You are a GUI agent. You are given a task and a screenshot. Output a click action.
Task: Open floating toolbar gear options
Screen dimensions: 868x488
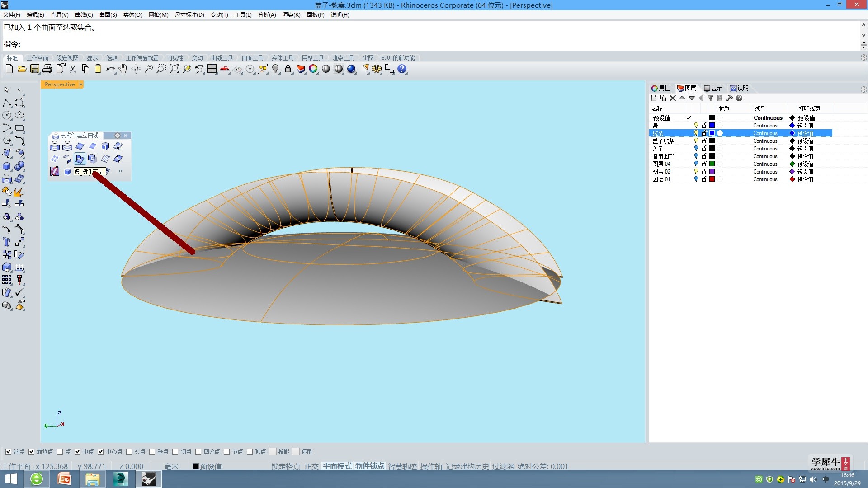pos(118,136)
